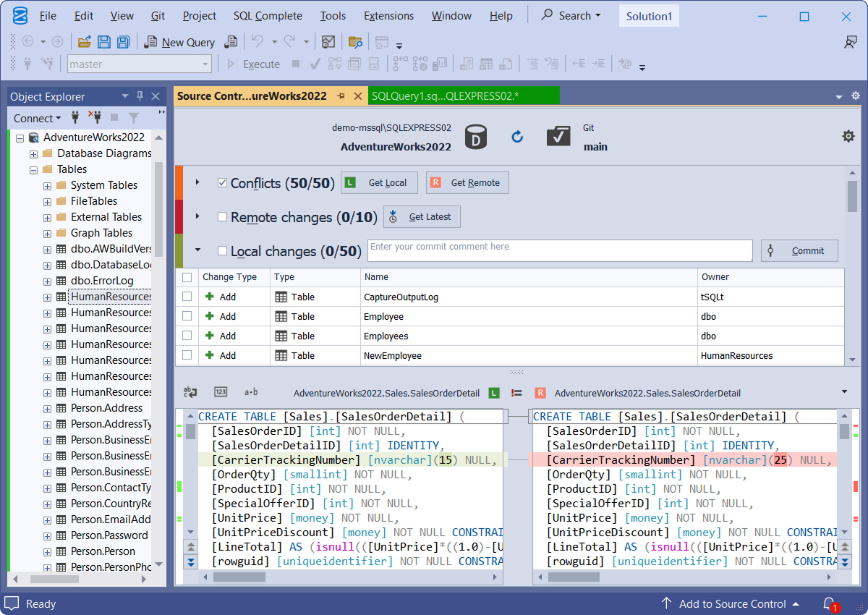This screenshot has width=868, height=615.
Task: Click the refresh icon beside AdventureWorks2022
Action: point(517,136)
